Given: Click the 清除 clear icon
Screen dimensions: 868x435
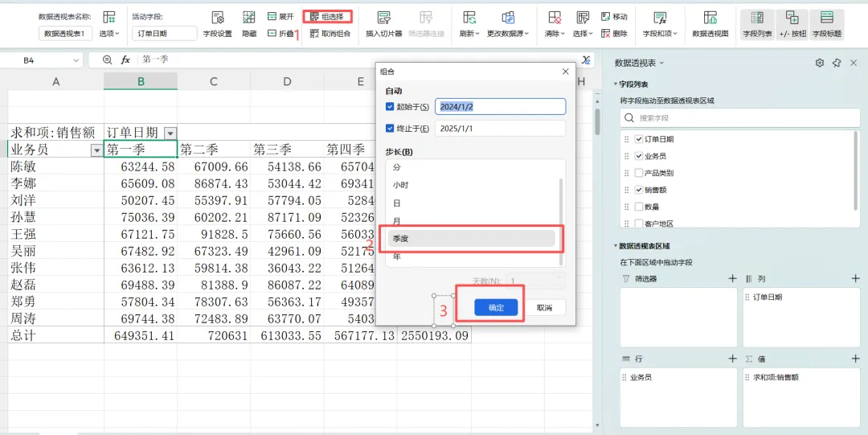Looking at the screenshot, I should pos(554,18).
